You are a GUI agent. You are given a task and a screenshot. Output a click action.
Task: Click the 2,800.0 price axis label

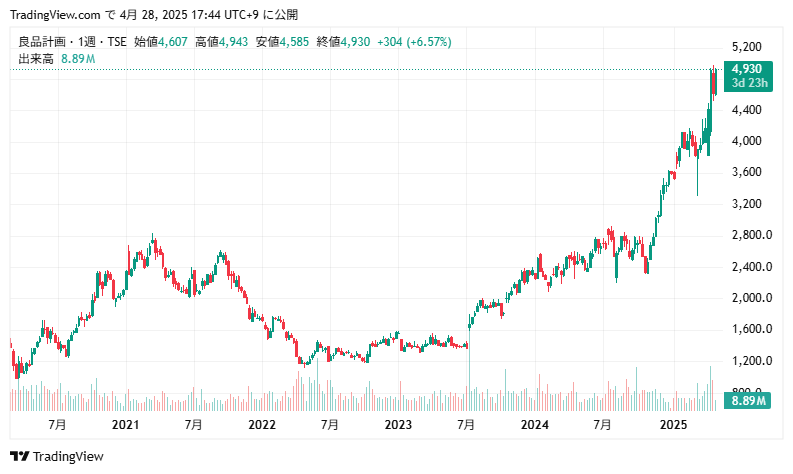752,235
